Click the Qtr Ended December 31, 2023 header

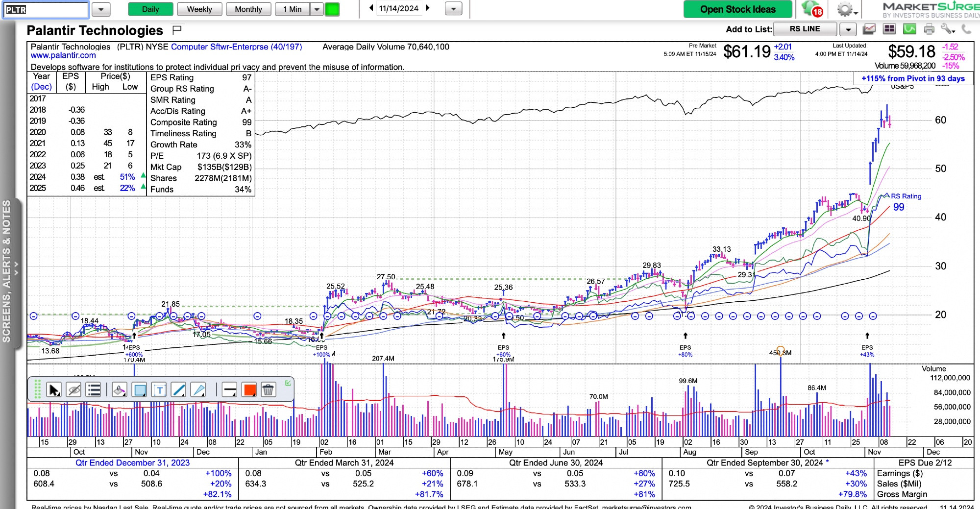coord(132,463)
